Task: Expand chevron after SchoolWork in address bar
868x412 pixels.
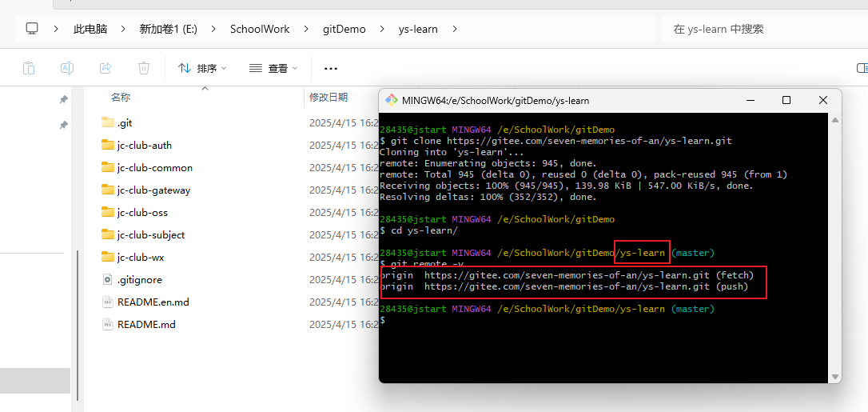Action: [x=306, y=29]
